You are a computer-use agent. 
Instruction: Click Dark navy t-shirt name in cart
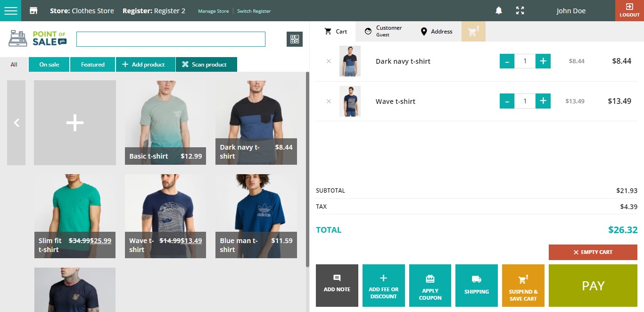pos(403,61)
